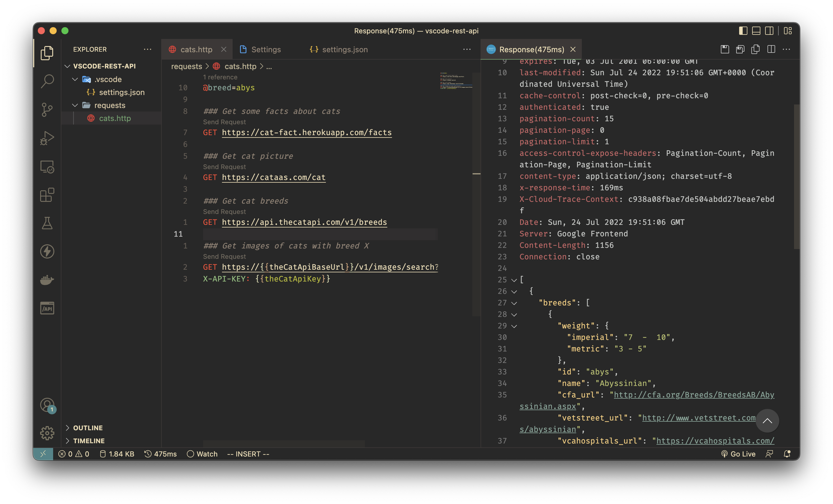This screenshot has width=833, height=504.
Task: Open the Extensions view
Action: [x=47, y=195]
